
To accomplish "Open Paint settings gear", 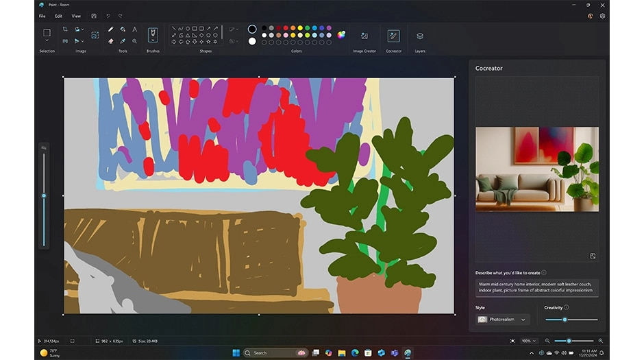I will [x=602, y=16].
